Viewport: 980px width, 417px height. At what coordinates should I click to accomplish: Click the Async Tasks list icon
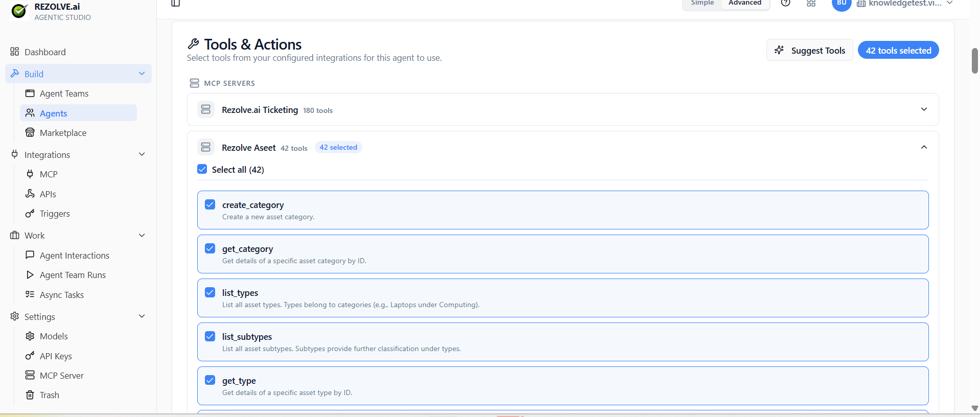(30, 294)
